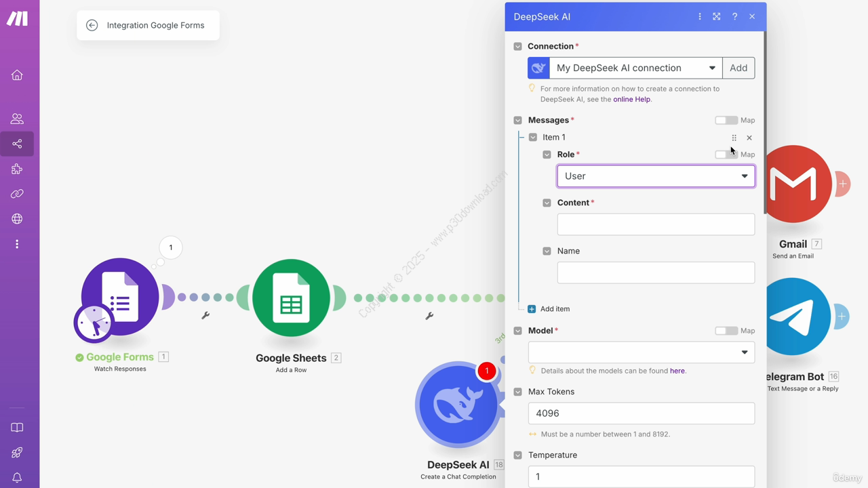Click the Name input field

[x=656, y=272]
